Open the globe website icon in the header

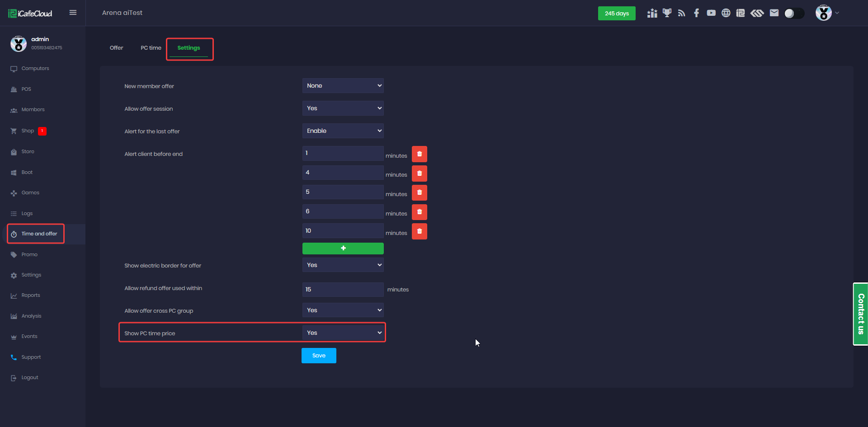[x=726, y=13]
